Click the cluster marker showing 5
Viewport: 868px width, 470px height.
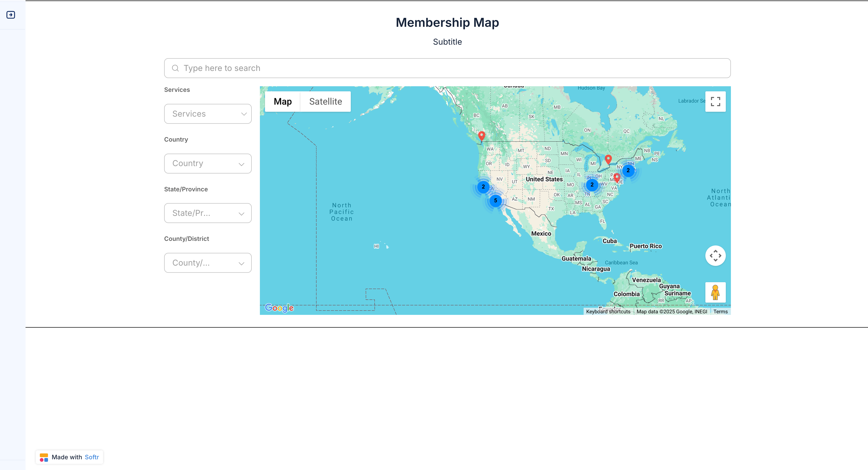click(495, 201)
